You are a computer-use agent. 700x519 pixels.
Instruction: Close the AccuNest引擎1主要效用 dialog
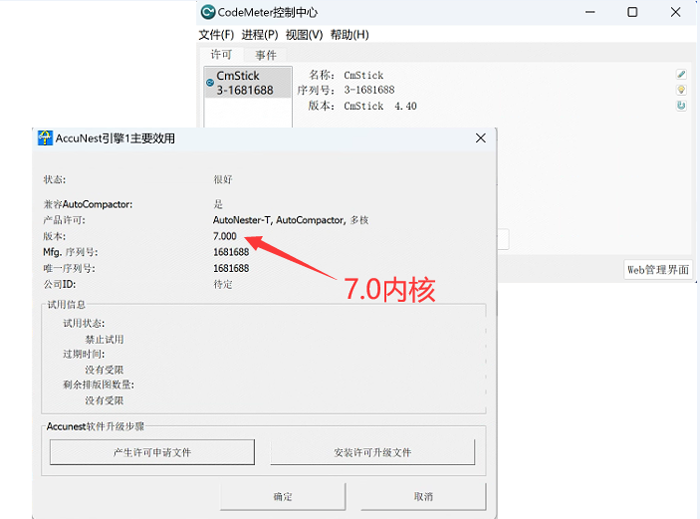click(480, 138)
